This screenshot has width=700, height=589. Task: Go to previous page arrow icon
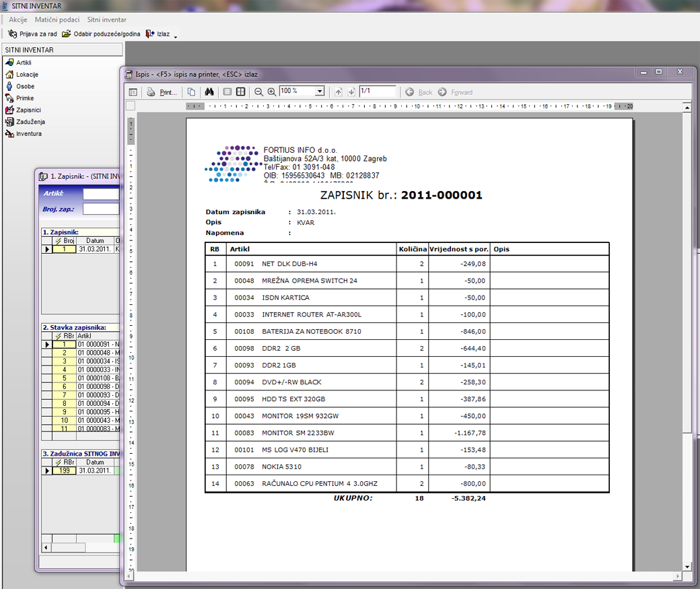pos(339,92)
